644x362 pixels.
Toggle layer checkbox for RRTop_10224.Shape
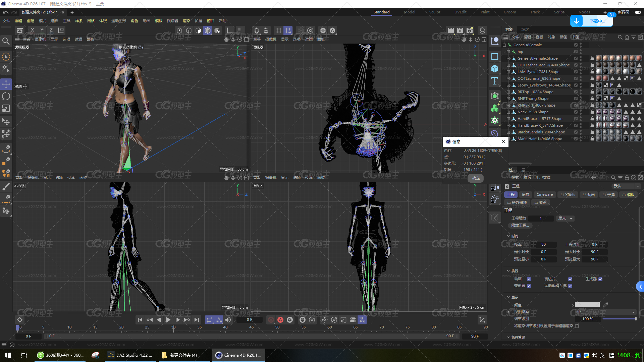[x=576, y=92]
